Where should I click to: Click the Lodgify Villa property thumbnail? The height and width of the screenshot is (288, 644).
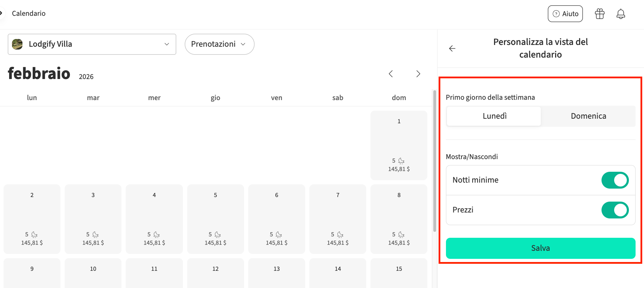click(17, 44)
